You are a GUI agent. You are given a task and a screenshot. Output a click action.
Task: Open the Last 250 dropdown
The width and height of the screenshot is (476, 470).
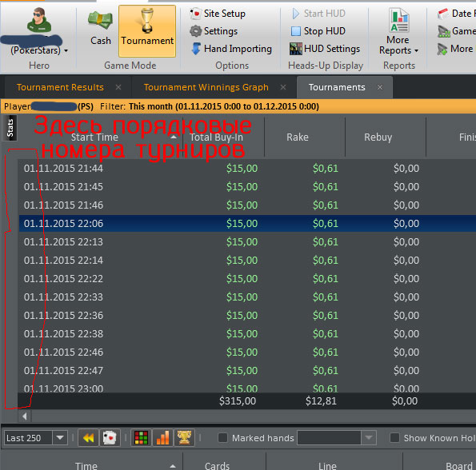pos(60,437)
